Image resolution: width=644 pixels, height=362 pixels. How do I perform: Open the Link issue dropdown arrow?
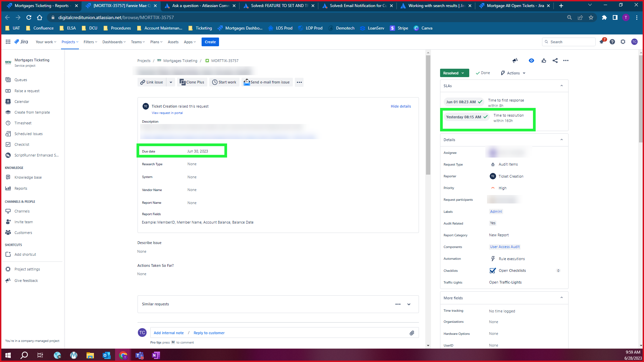pyautogui.click(x=171, y=82)
